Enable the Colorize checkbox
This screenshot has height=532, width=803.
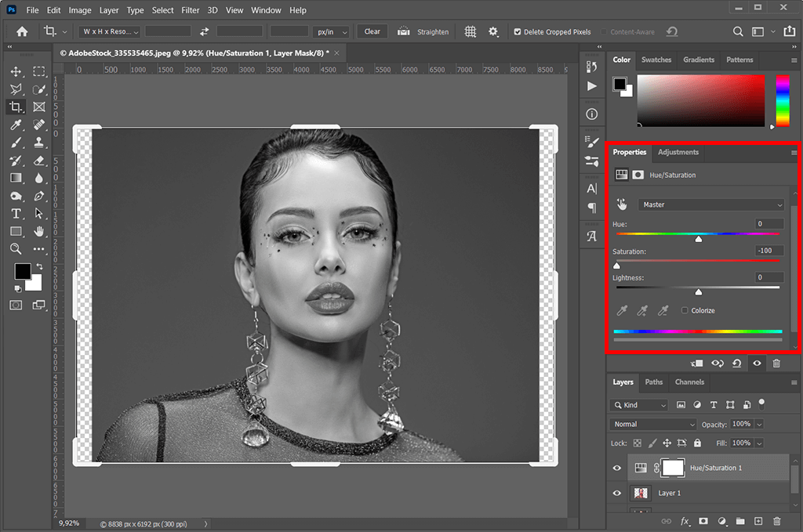coord(684,310)
